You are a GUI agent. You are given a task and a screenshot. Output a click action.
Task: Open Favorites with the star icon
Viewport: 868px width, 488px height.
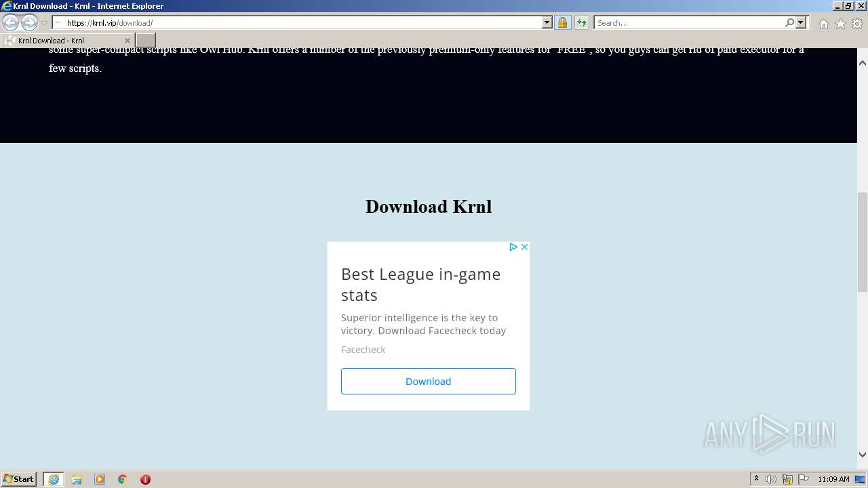[840, 24]
